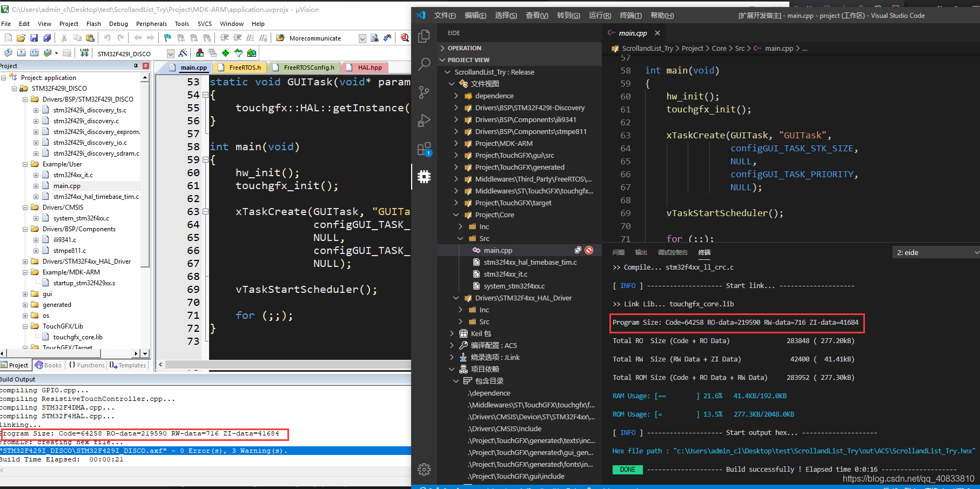The width and height of the screenshot is (980, 489).
Task: Open the Morecommunicate find combo dropdown
Action: pyautogui.click(x=362, y=38)
